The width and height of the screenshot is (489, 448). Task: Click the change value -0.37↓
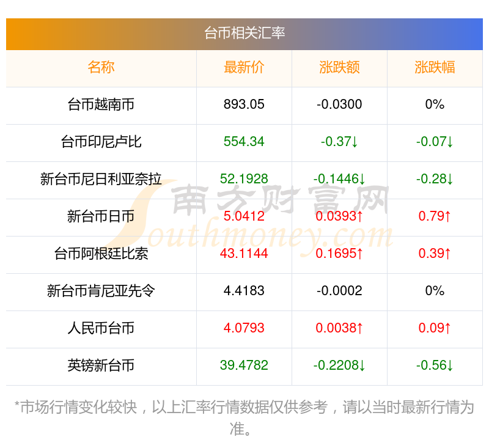(339, 142)
